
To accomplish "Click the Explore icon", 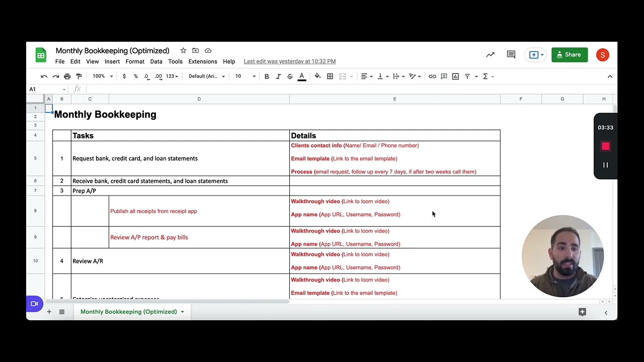I will pos(582,312).
